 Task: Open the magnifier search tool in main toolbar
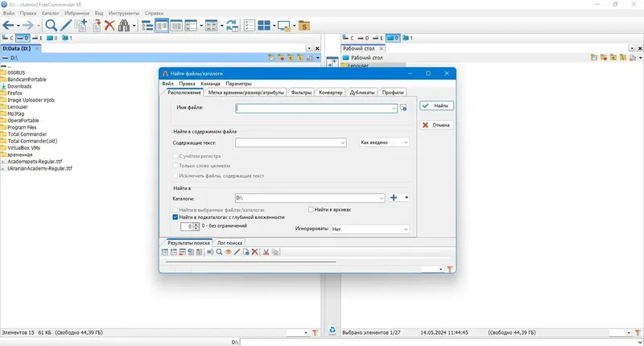pos(51,26)
